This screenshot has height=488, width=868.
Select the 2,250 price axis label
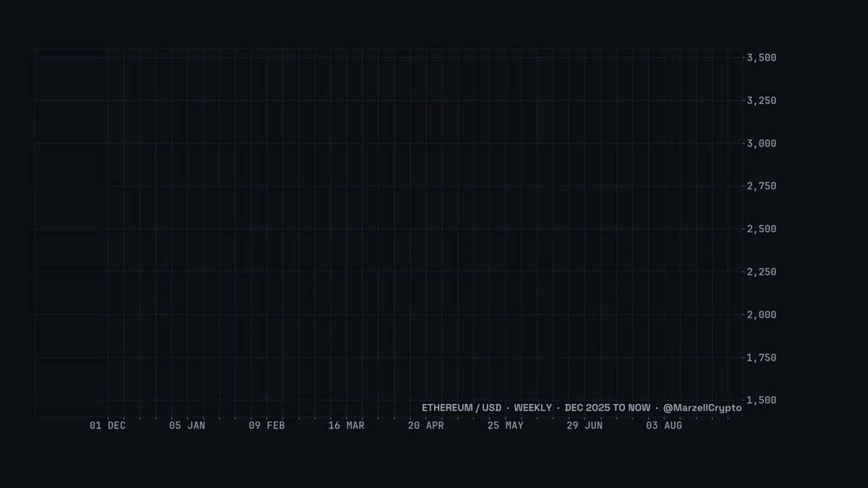point(762,272)
